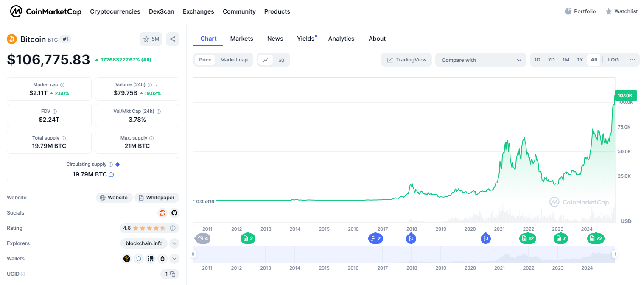Switch chart data to Market cap
644x285 pixels.
pyautogui.click(x=234, y=60)
